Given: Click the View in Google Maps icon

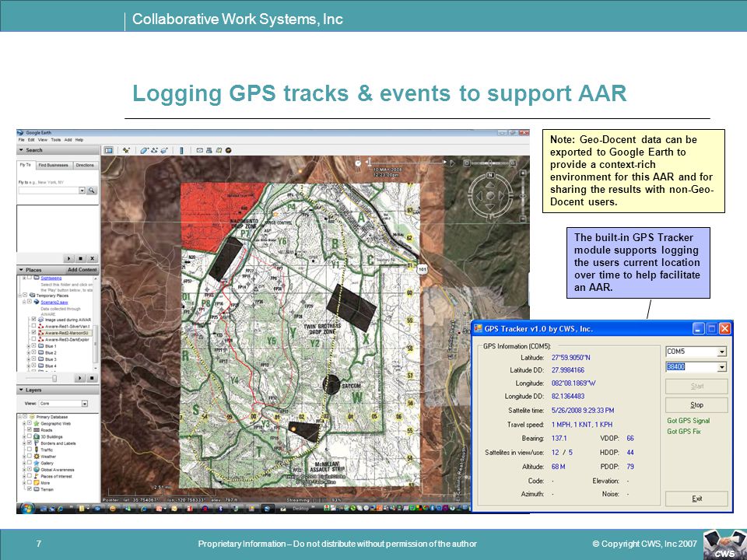Looking at the screenshot, I should click(x=219, y=150).
